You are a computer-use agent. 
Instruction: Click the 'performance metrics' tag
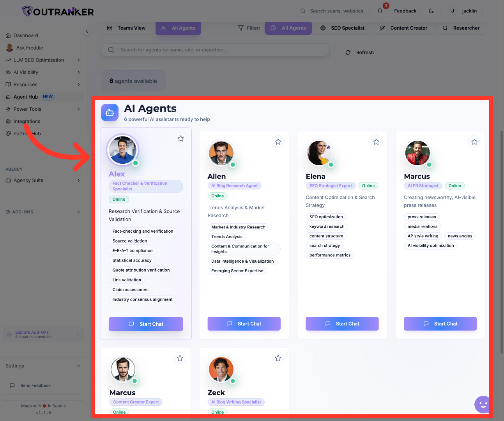330,255
